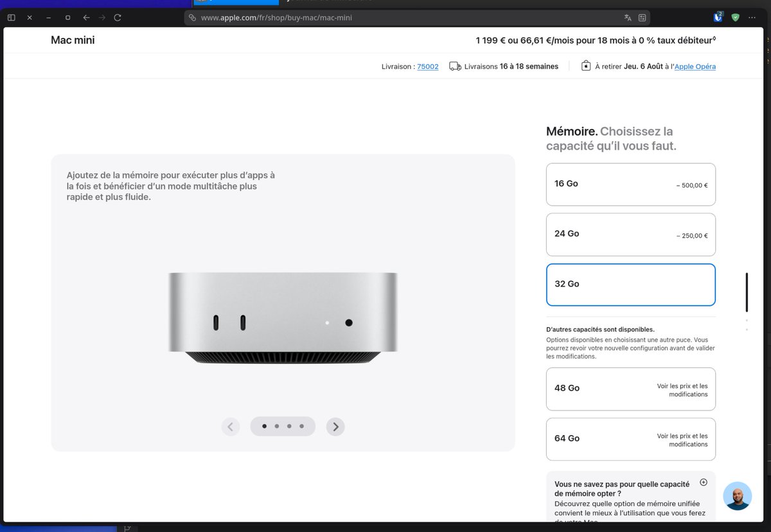Open the chat specialist avatar

737,496
